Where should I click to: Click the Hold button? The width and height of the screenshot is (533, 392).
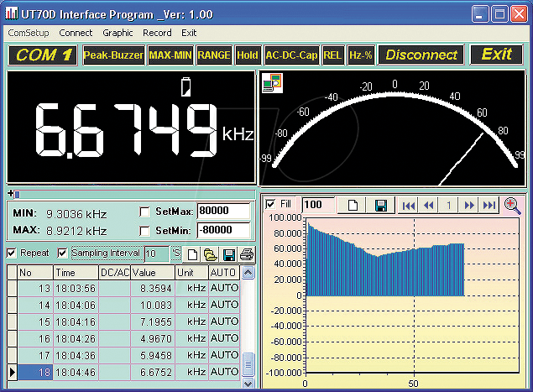248,55
